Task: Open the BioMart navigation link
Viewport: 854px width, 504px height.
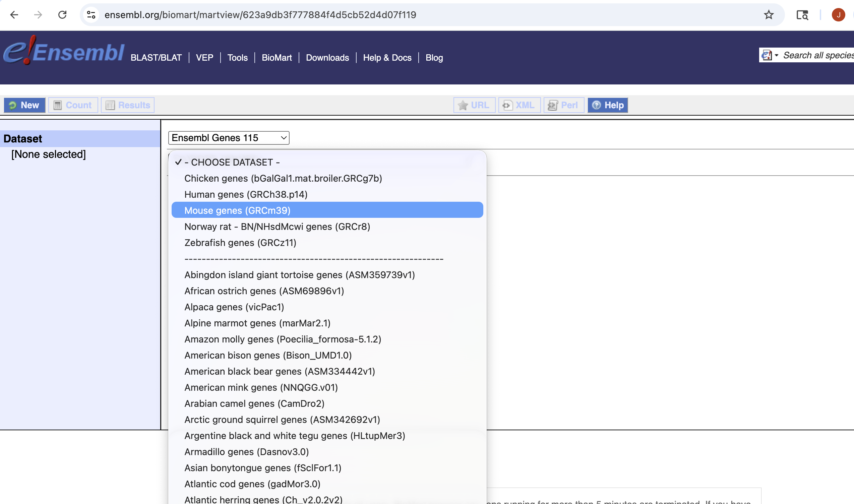Action: (x=277, y=58)
